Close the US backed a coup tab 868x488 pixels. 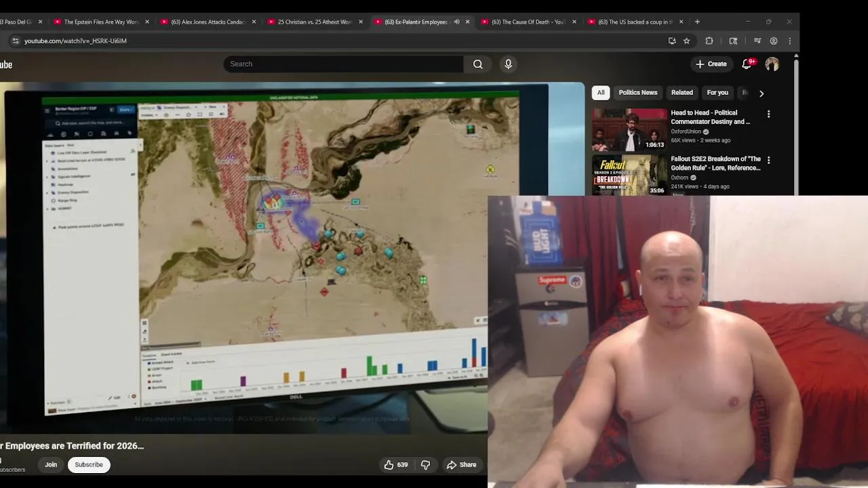pyautogui.click(x=681, y=22)
